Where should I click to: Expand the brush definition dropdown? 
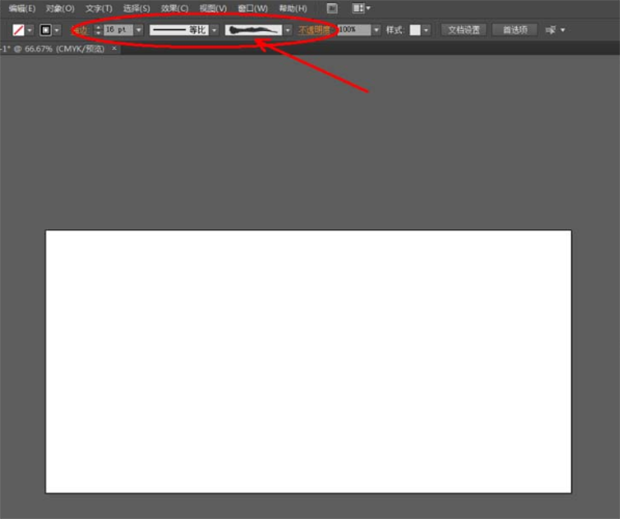(x=288, y=30)
